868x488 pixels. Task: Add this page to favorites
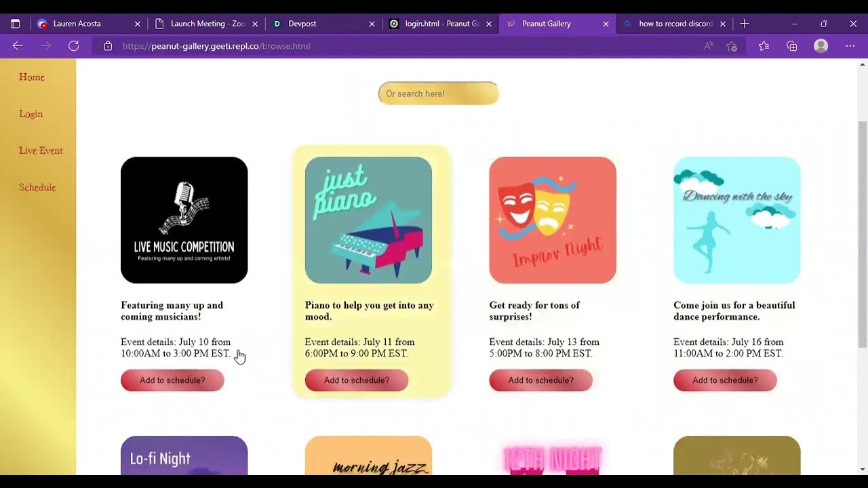732,46
